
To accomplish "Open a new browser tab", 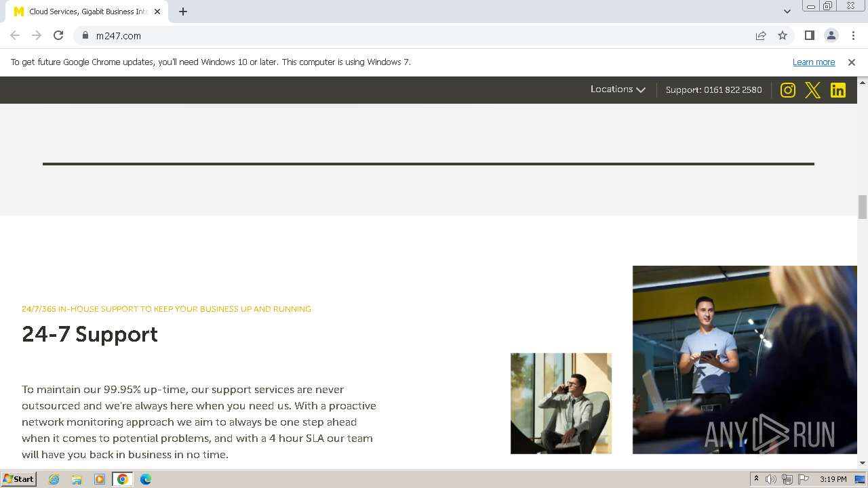I will (x=183, y=12).
